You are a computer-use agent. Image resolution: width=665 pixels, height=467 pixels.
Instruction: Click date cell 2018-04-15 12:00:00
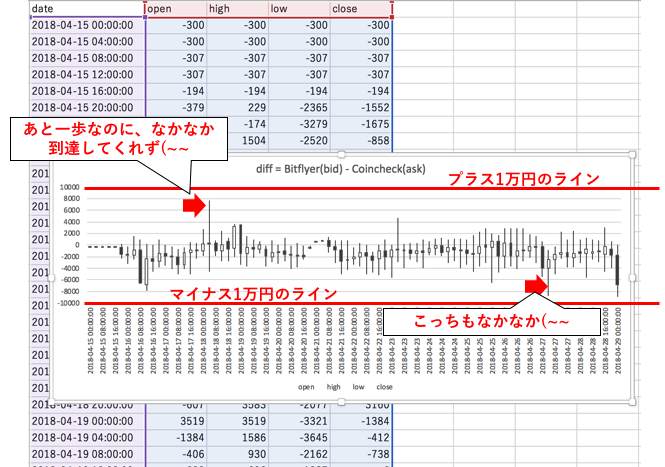coord(87,75)
